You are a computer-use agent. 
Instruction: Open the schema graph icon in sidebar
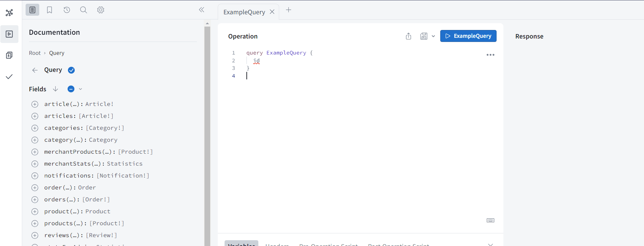9,13
